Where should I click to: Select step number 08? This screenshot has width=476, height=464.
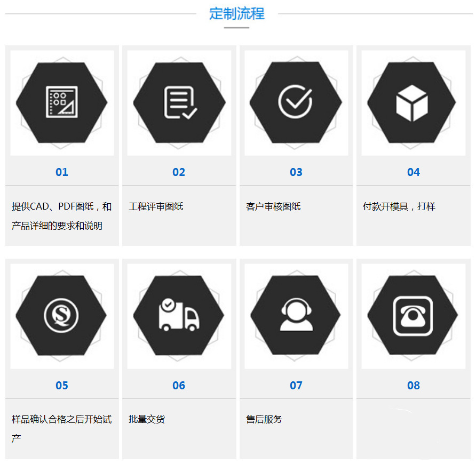[414, 386]
